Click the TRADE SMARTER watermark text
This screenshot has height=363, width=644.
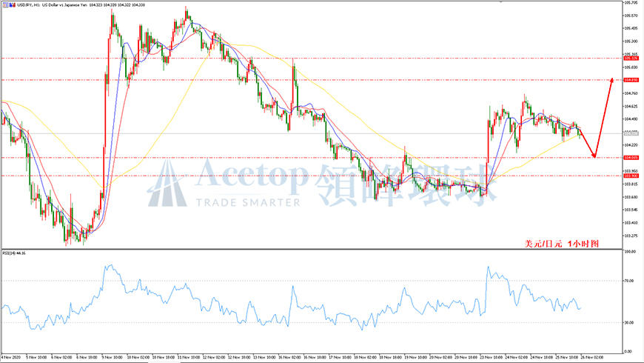pos(247,202)
